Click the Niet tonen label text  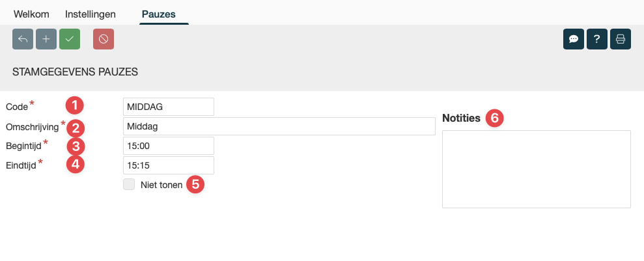point(161,185)
